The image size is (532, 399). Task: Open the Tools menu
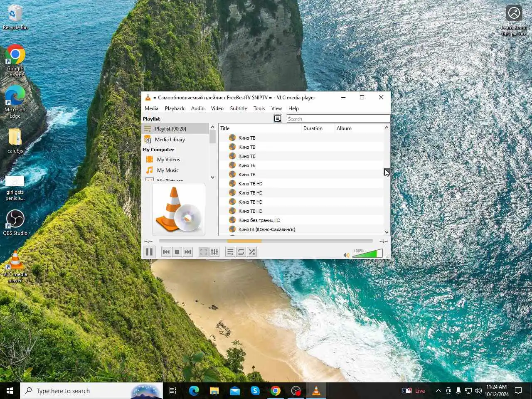pyautogui.click(x=259, y=108)
